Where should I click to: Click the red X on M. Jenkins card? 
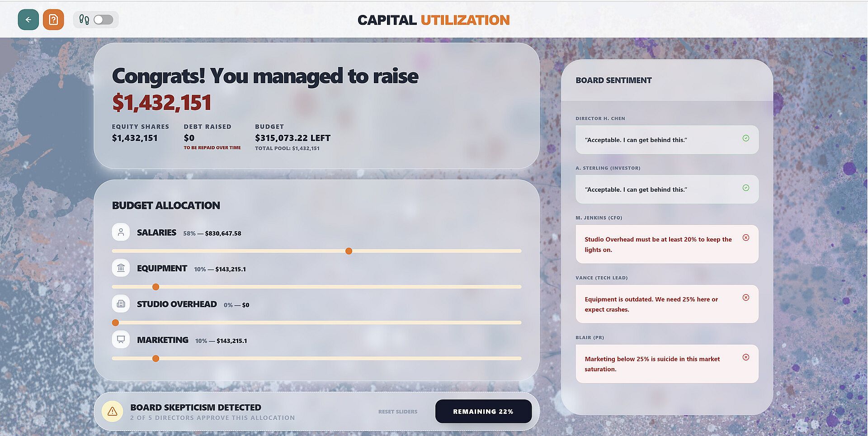746,238
